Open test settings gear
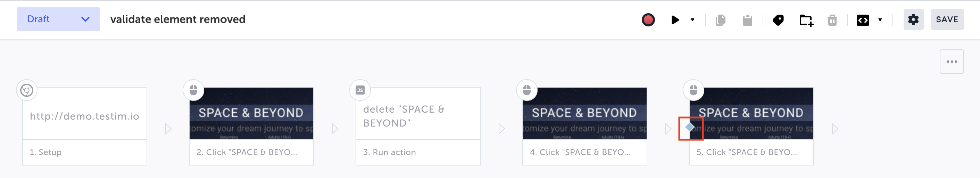The width and height of the screenshot is (980, 178). (x=913, y=19)
